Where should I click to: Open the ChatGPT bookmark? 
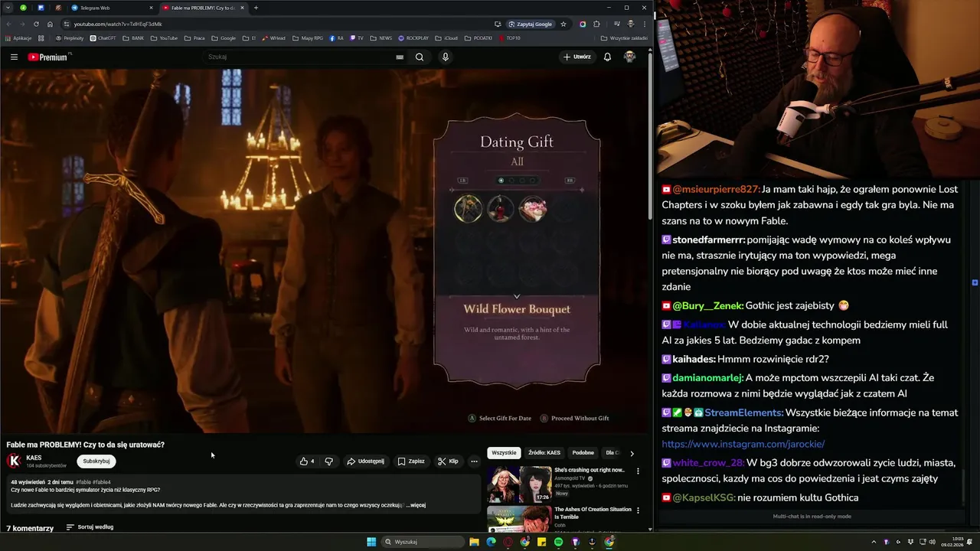point(103,38)
